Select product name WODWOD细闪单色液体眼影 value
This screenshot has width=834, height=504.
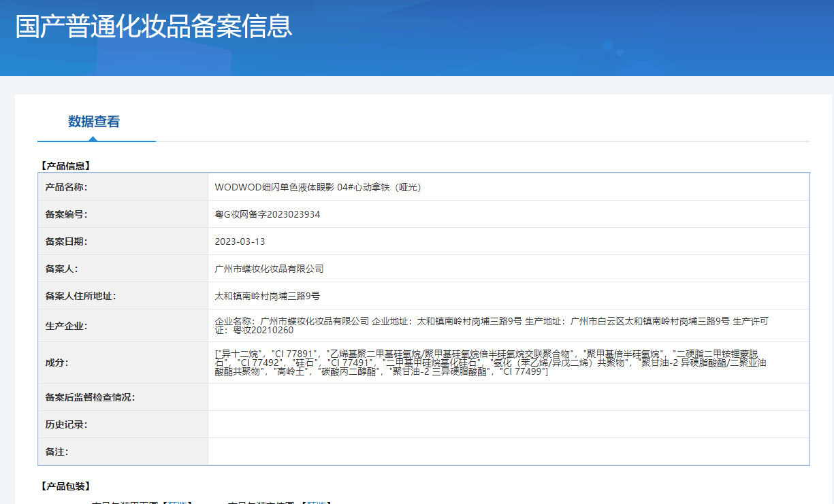pyautogui.click(x=318, y=187)
